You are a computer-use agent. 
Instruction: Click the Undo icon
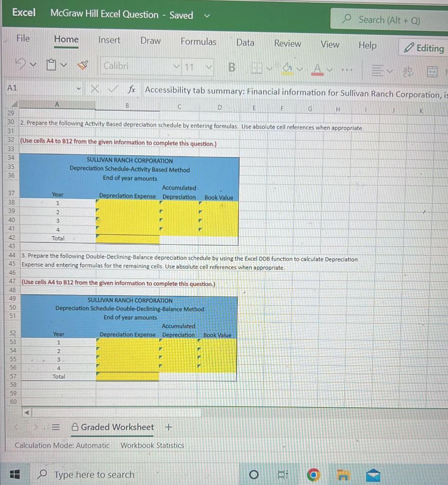click(20, 64)
